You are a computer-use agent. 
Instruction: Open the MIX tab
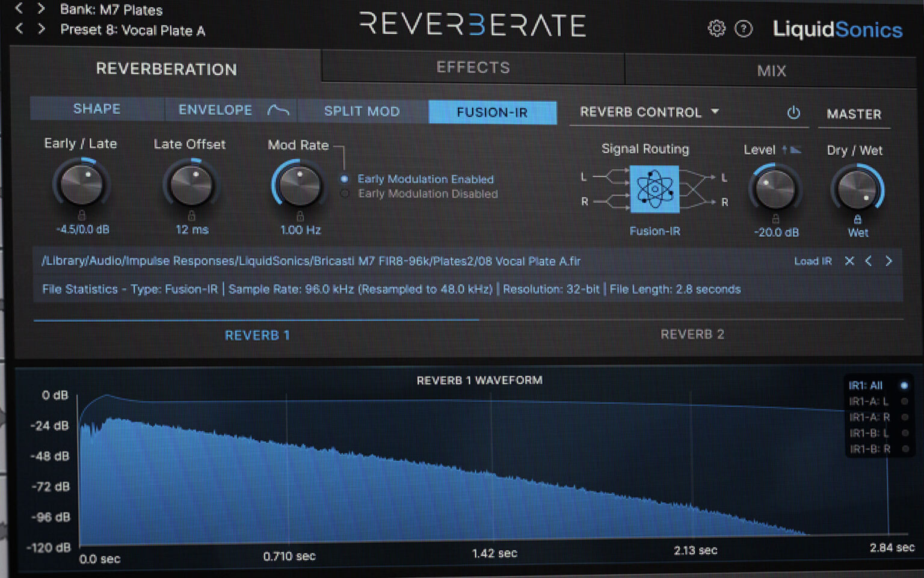click(772, 70)
